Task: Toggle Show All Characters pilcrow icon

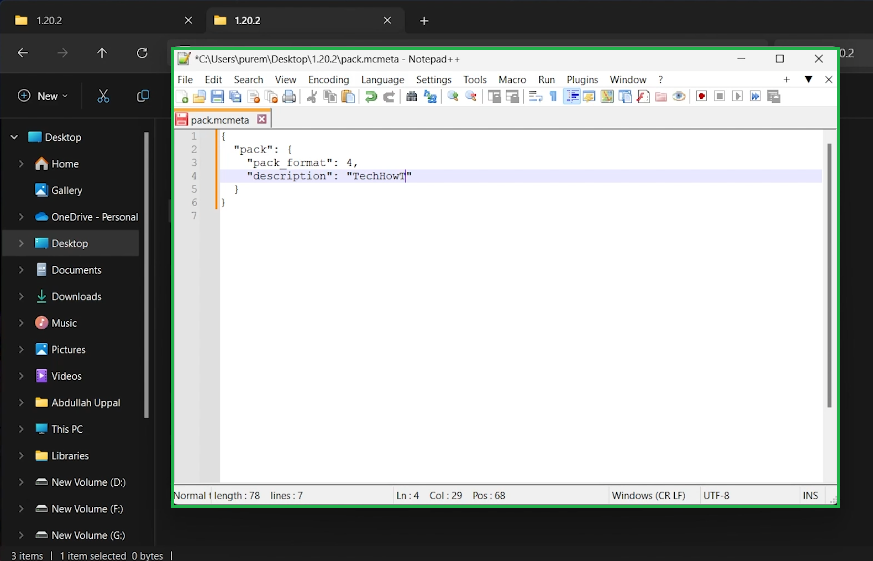Action: (x=553, y=97)
